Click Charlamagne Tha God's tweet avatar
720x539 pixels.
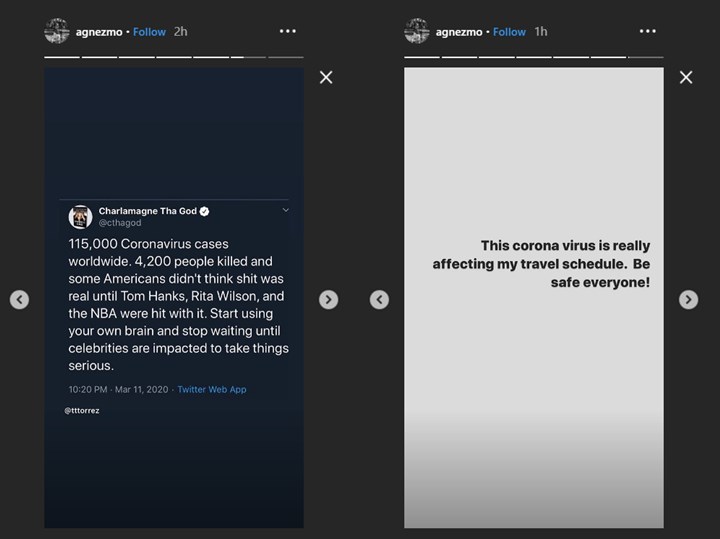(80, 217)
